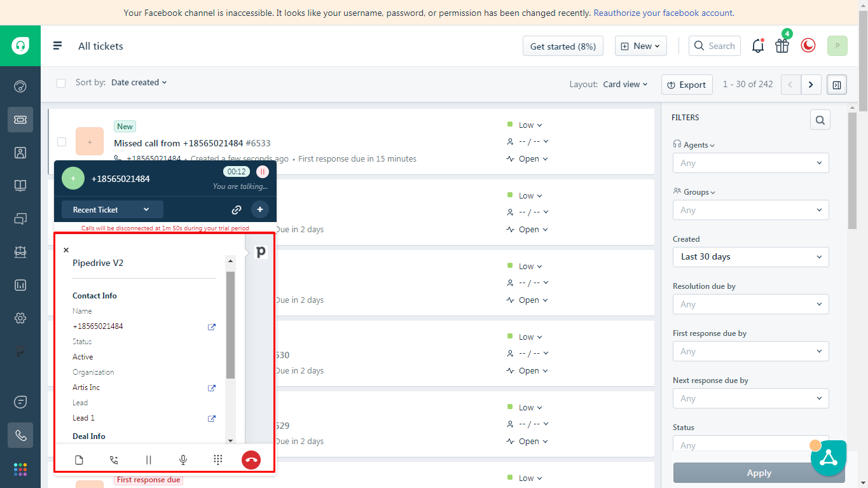The height and width of the screenshot is (488, 868).
Task: Click the transfer call icon
Action: pyautogui.click(x=114, y=460)
